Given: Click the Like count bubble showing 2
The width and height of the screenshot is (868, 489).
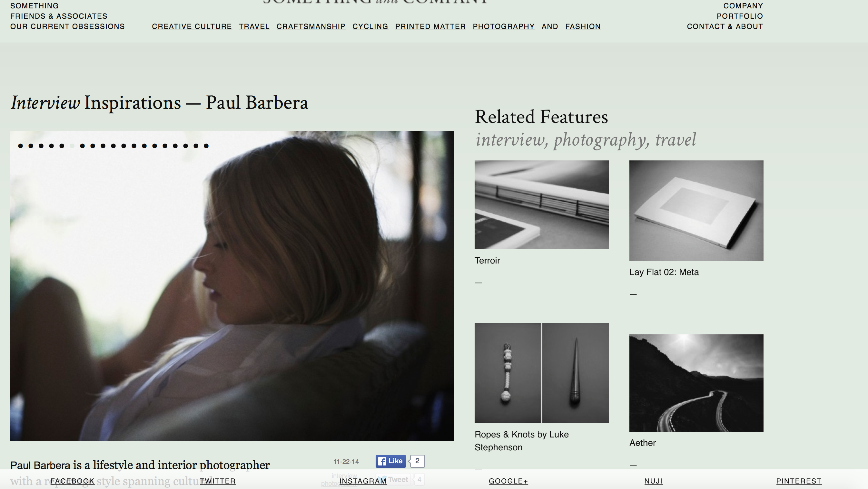Looking at the screenshot, I should point(417,461).
